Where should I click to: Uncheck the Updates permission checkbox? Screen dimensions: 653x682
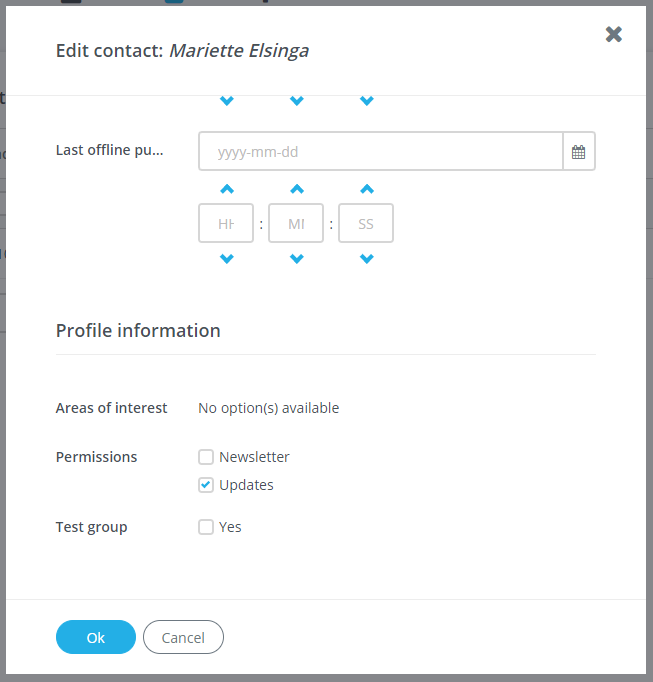point(206,485)
